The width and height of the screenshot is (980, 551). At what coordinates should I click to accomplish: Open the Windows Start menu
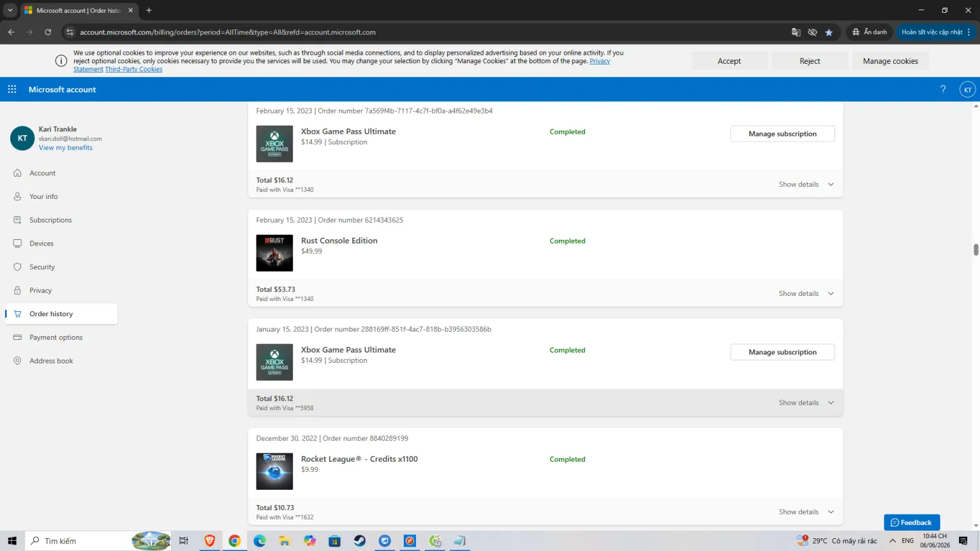click(12, 541)
